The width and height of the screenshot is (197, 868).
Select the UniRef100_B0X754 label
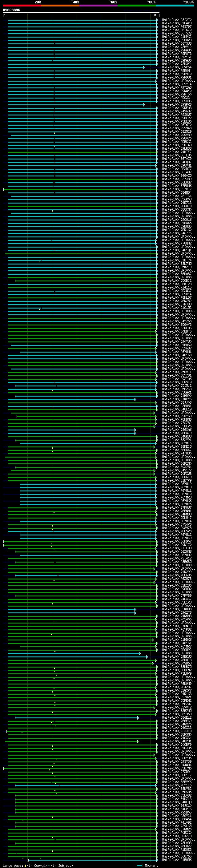pos(177,467)
